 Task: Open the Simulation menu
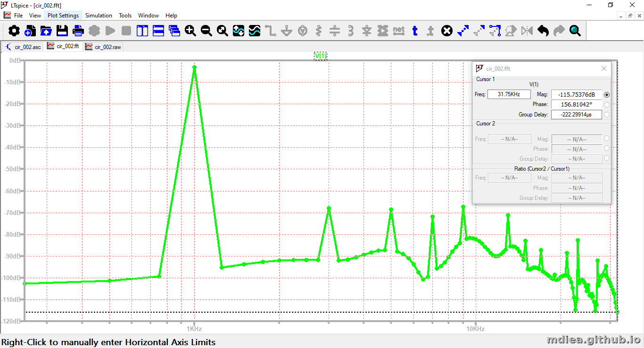[99, 16]
